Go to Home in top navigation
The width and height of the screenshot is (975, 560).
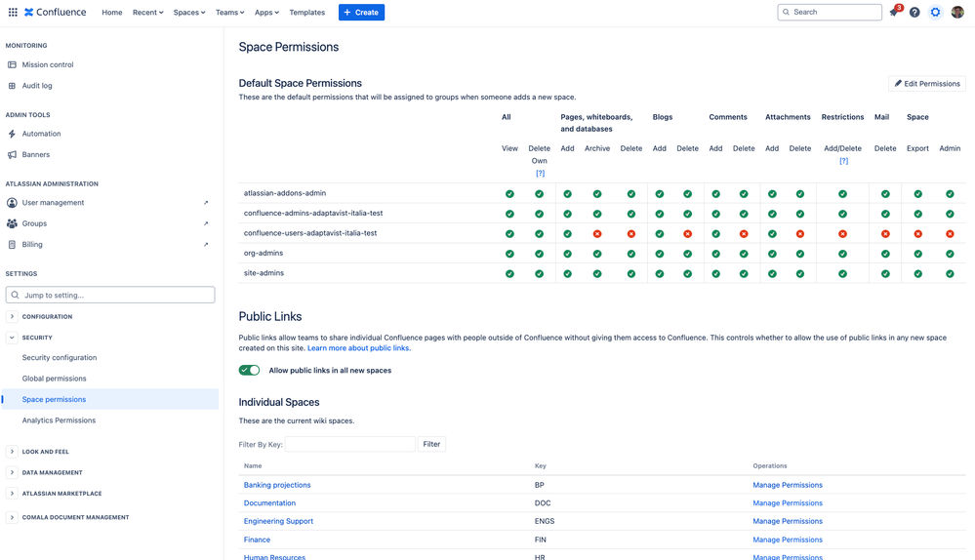pos(112,13)
